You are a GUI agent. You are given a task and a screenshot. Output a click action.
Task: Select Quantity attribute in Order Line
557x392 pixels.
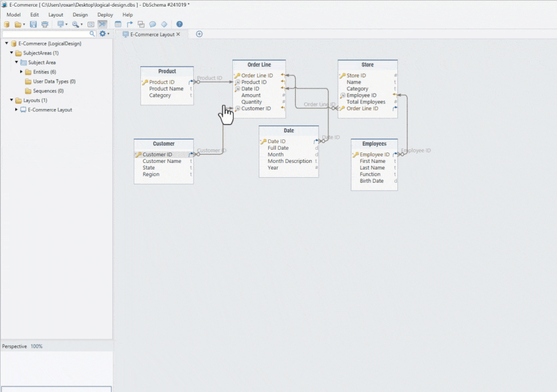click(x=252, y=102)
